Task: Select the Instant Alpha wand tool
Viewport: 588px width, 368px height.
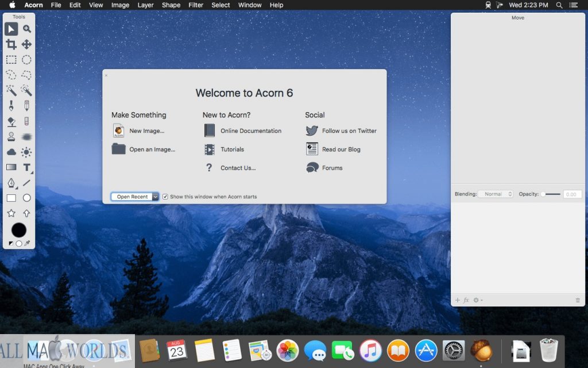Action: [x=26, y=90]
